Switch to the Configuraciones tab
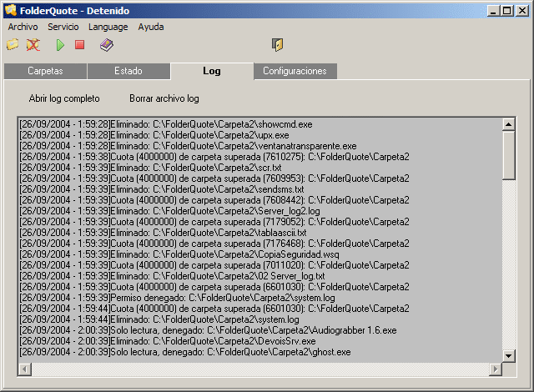 pyautogui.click(x=295, y=71)
